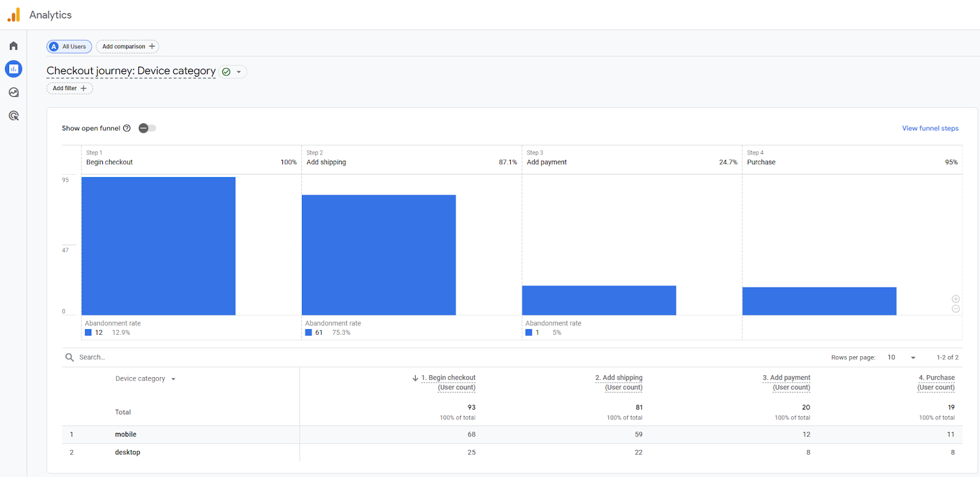The height and width of the screenshot is (477, 980).
Task: Click the blue swatch next to abandonment 1
Action: pyautogui.click(x=529, y=332)
